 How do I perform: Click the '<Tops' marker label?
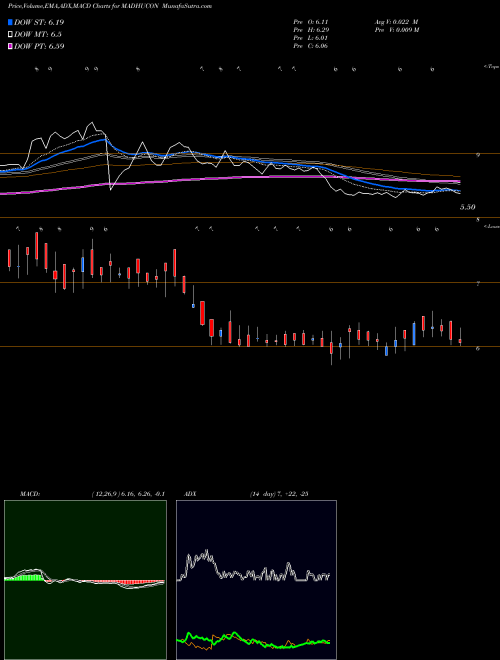[x=491, y=67]
